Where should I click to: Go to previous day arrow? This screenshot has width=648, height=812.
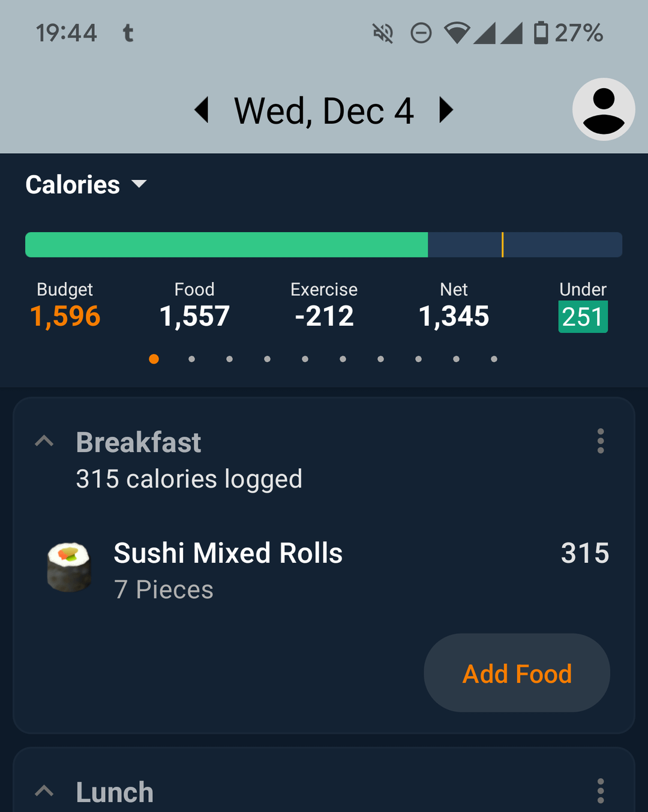202,110
